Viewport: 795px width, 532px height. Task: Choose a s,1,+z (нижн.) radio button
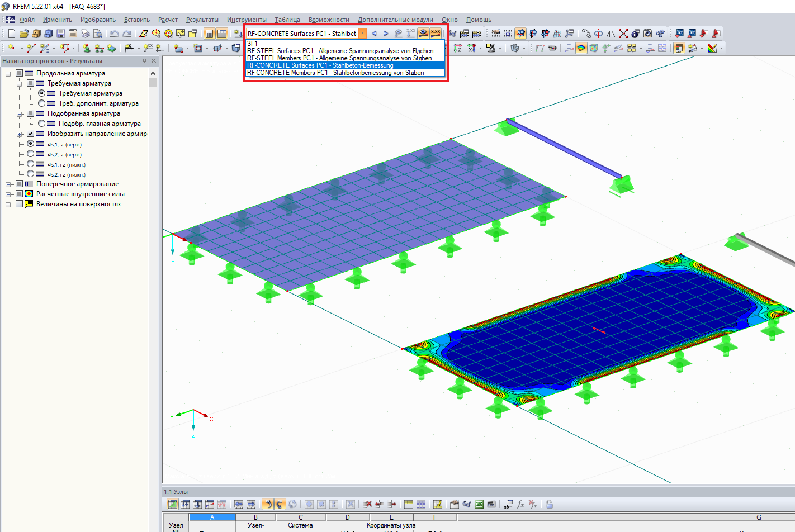[x=31, y=164]
